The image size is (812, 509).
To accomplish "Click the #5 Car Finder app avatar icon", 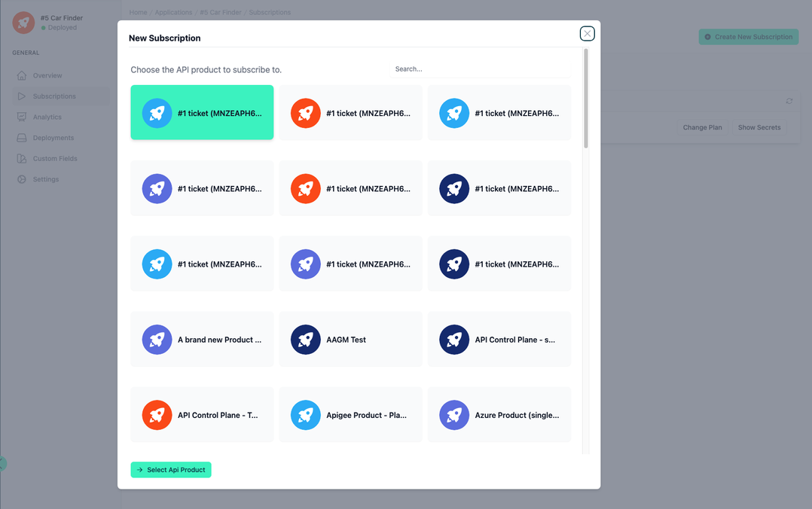I will (x=22, y=22).
